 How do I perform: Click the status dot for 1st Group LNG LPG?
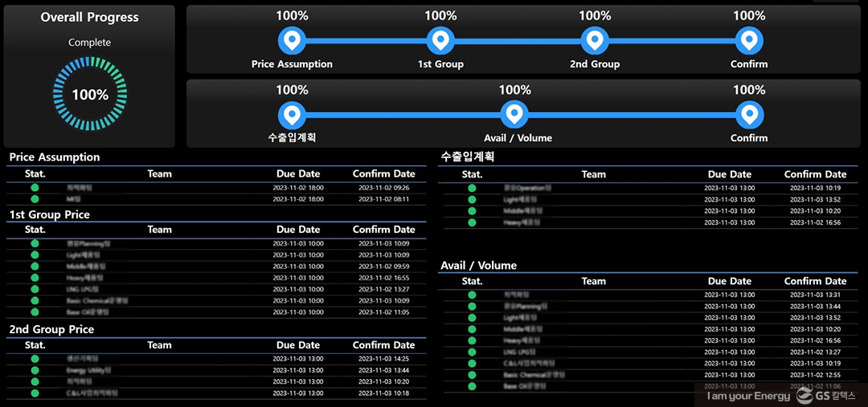pos(35,289)
